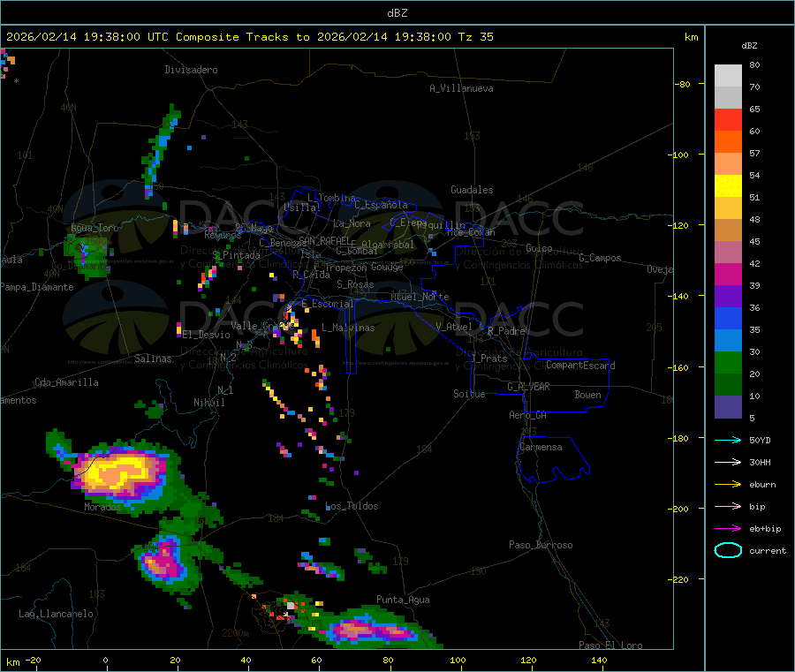Click the yellow 51 dBZ legend swatch

[728, 186]
